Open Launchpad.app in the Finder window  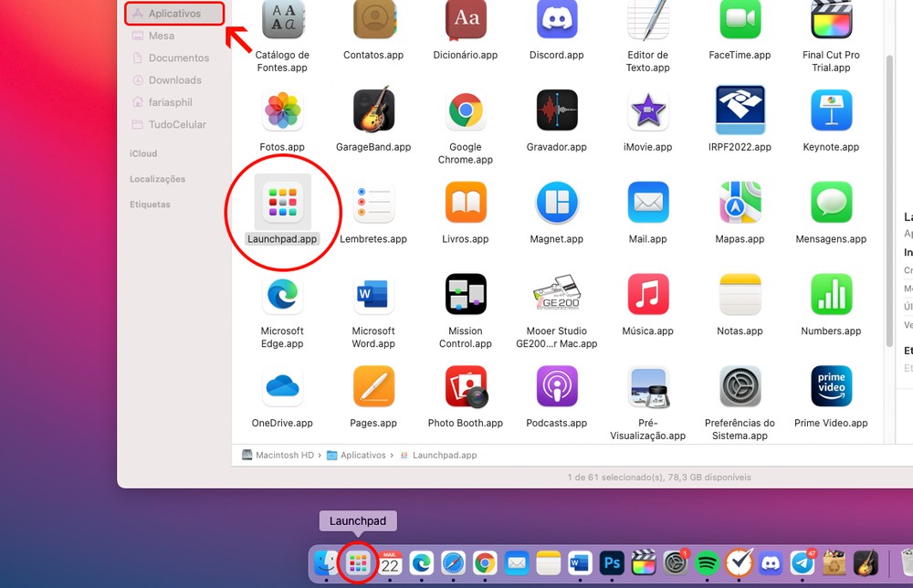(x=282, y=203)
